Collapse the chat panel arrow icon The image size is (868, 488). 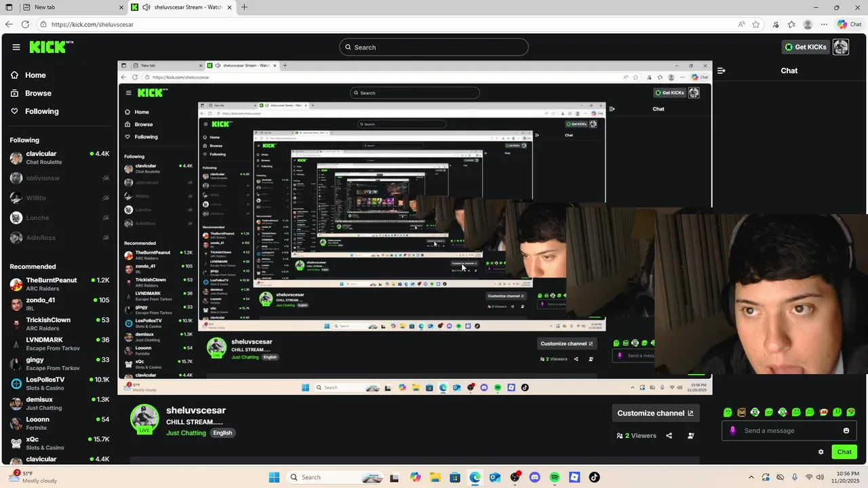[x=721, y=70]
